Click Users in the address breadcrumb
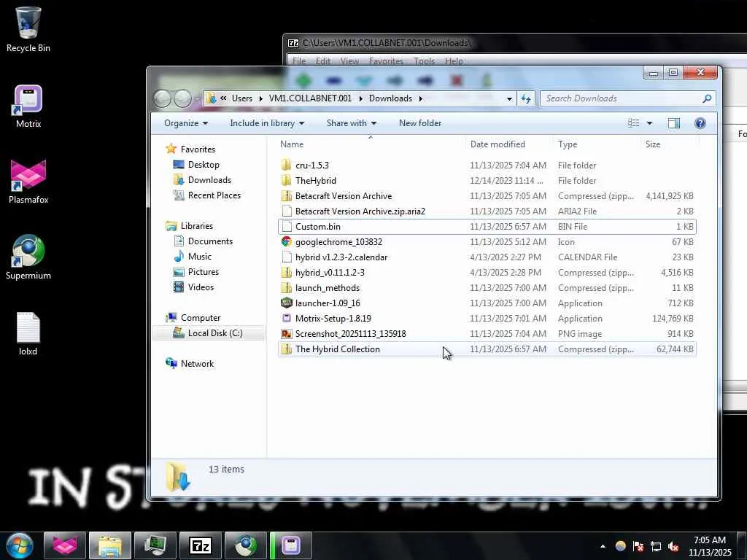Image resolution: width=747 pixels, height=560 pixels. click(242, 98)
